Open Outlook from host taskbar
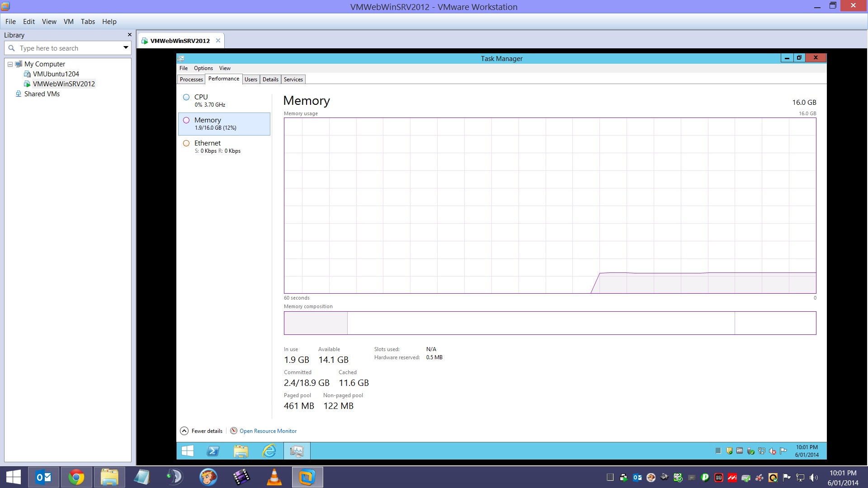This screenshot has width=868, height=488. pyautogui.click(x=44, y=477)
